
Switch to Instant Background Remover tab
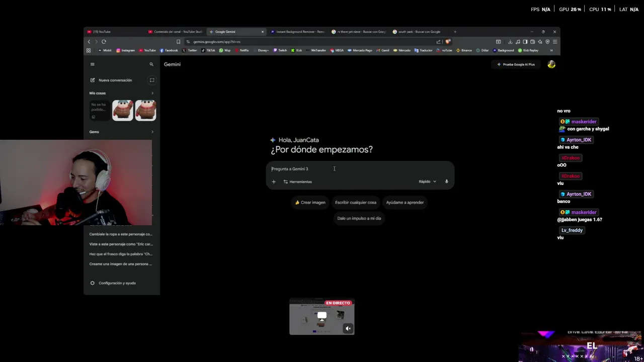pyautogui.click(x=298, y=32)
